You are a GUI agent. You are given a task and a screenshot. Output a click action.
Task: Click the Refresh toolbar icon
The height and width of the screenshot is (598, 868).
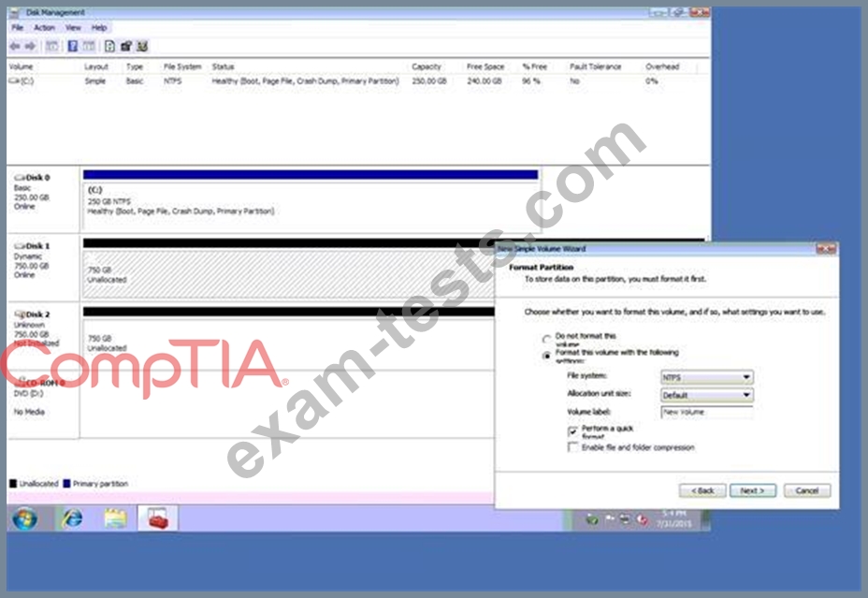tap(109, 47)
